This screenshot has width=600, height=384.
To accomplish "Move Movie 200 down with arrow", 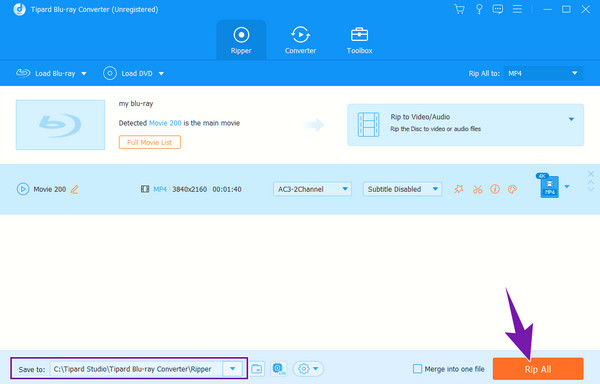I will (x=591, y=189).
